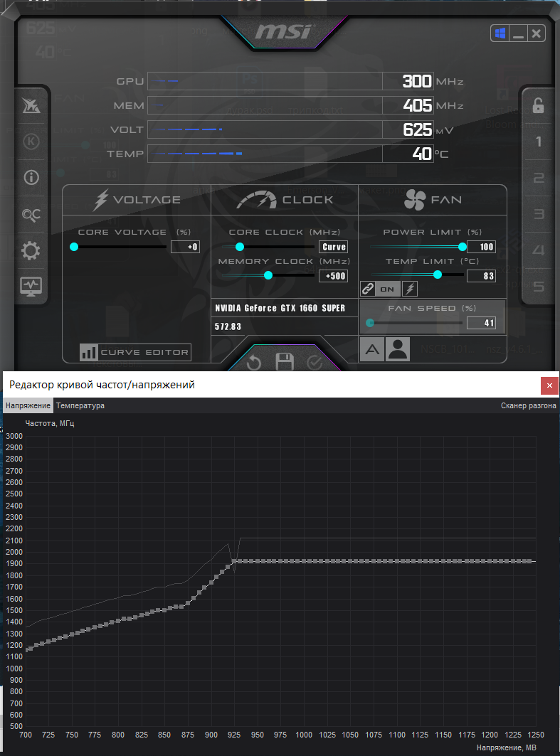Click the apply checkmark icon

[x=315, y=363]
